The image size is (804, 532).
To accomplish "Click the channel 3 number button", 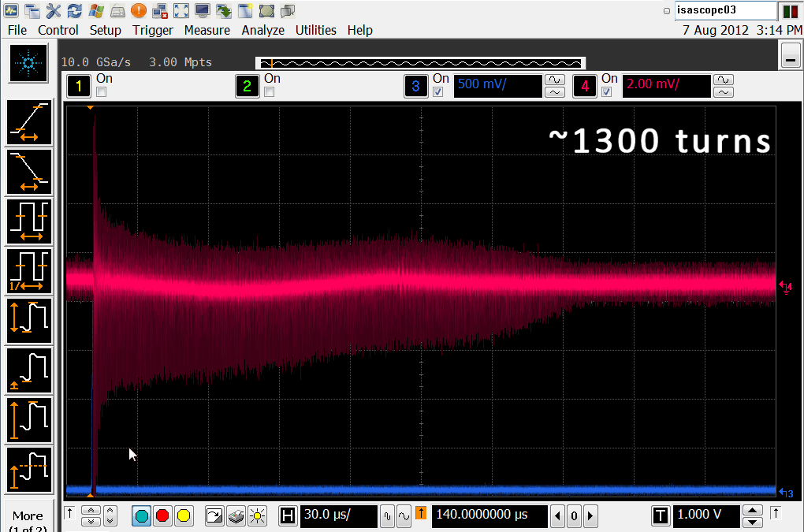I will tap(415, 86).
